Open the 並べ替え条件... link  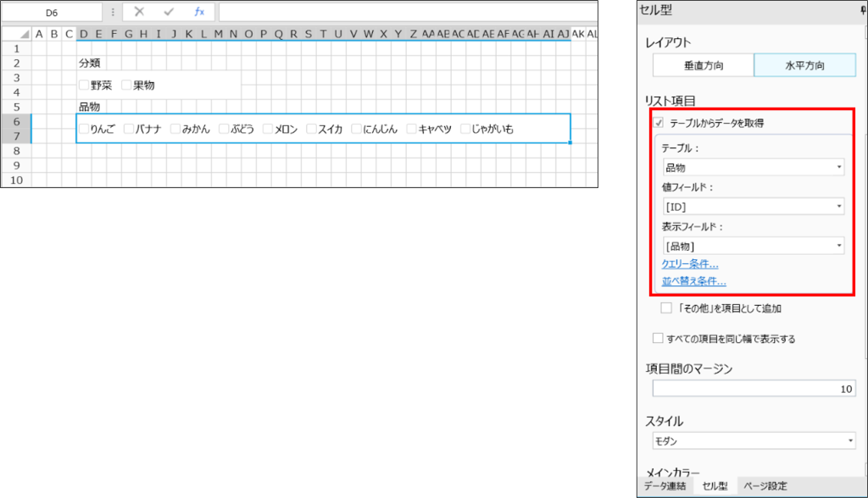693,281
